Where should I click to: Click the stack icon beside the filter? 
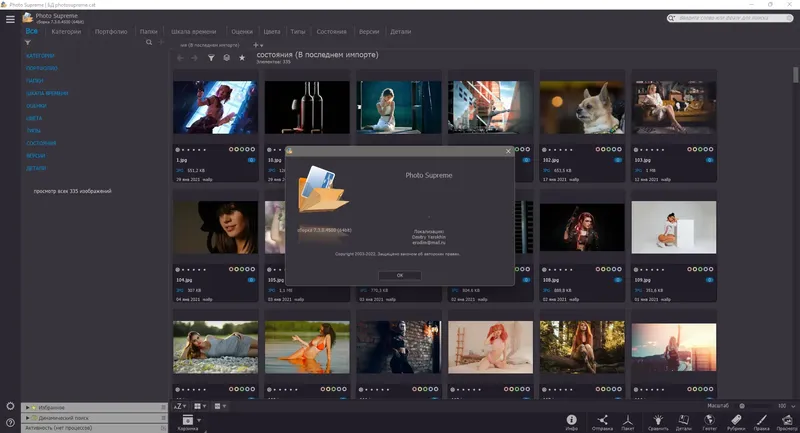coord(227,58)
